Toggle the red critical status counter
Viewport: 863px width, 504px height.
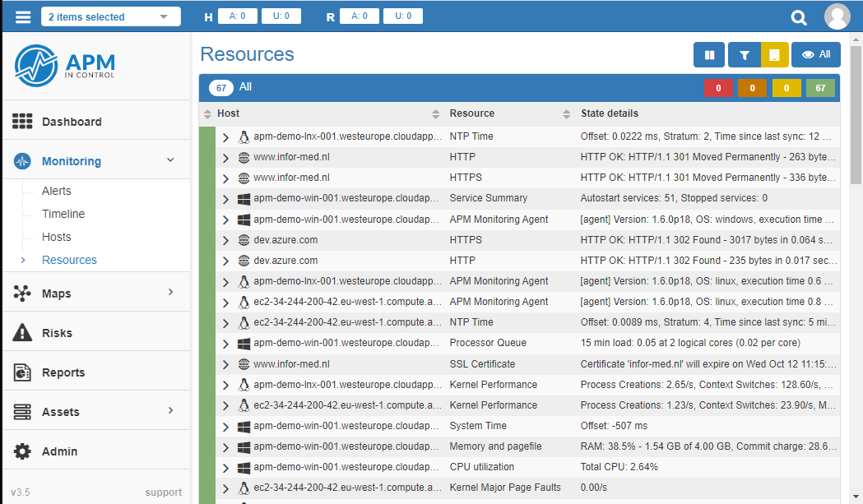718,88
